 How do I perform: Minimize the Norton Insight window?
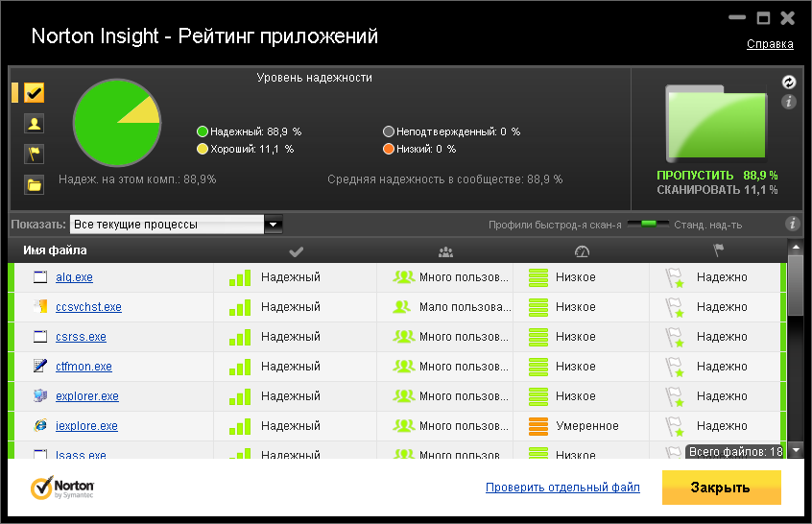[737, 17]
